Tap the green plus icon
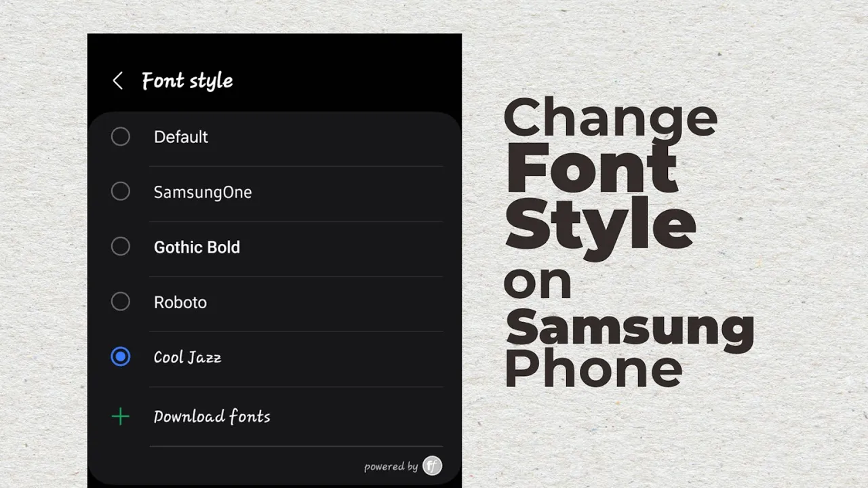Viewport: 868px width, 488px height. pyautogui.click(x=120, y=416)
